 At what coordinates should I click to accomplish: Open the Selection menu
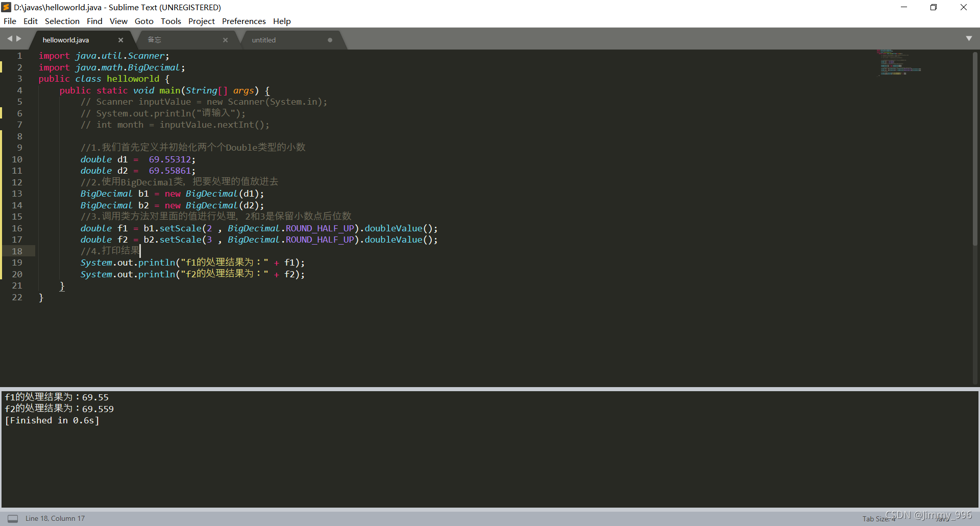[62, 21]
